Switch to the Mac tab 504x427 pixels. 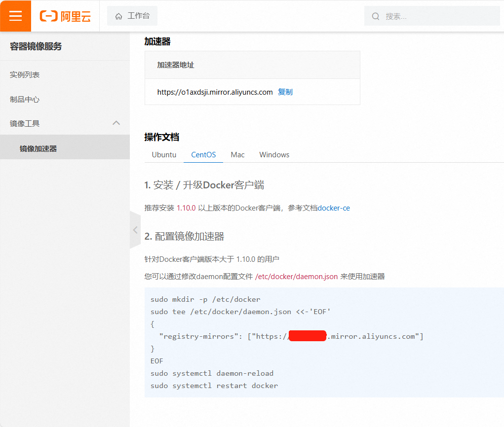pyautogui.click(x=237, y=155)
